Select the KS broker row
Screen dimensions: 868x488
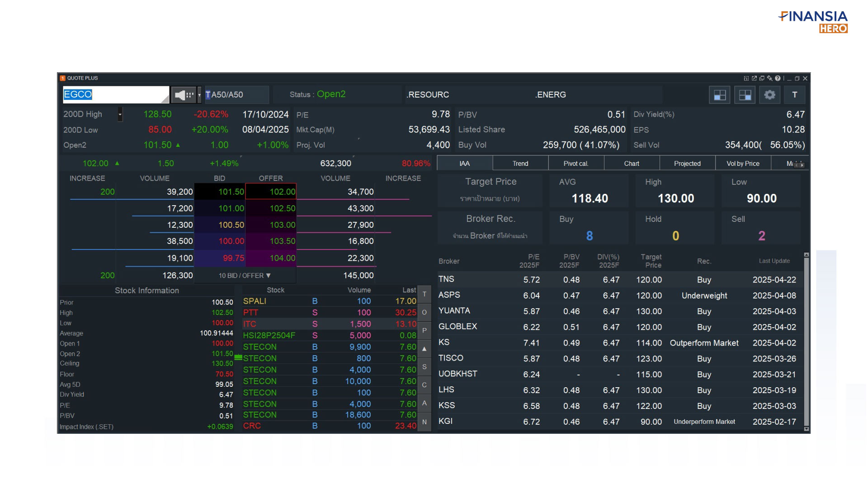[620, 343]
